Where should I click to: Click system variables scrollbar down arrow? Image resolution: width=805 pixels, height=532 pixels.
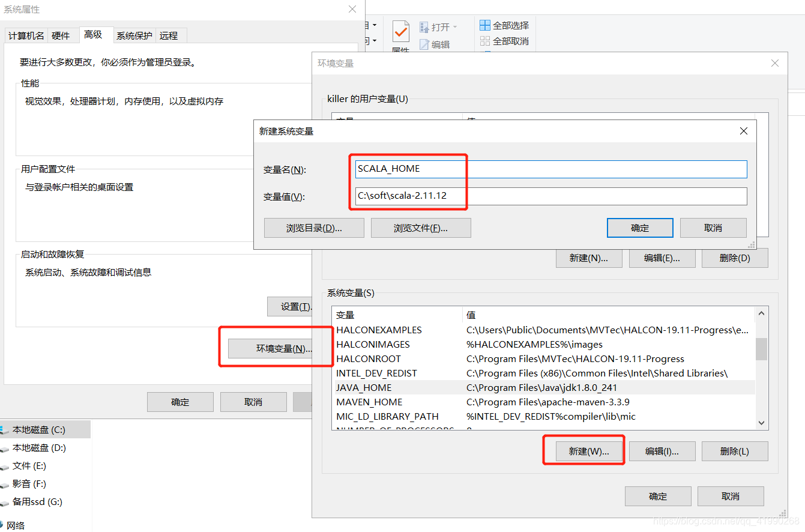tap(762, 423)
